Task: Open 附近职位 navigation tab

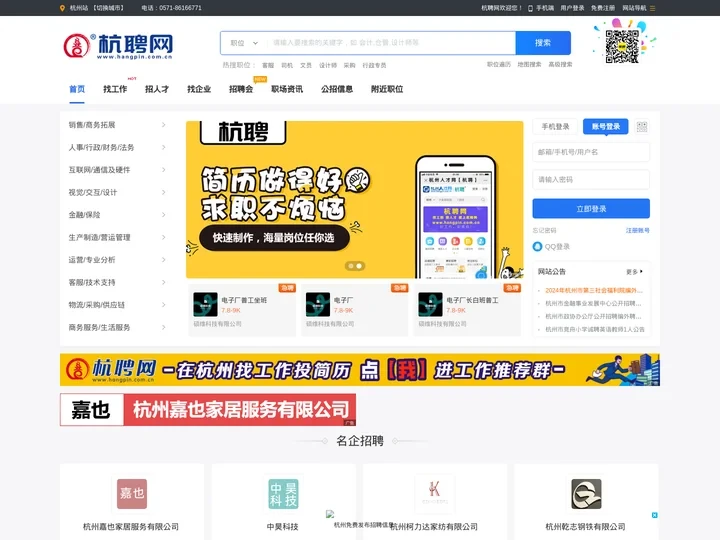Action: coord(387,89)
